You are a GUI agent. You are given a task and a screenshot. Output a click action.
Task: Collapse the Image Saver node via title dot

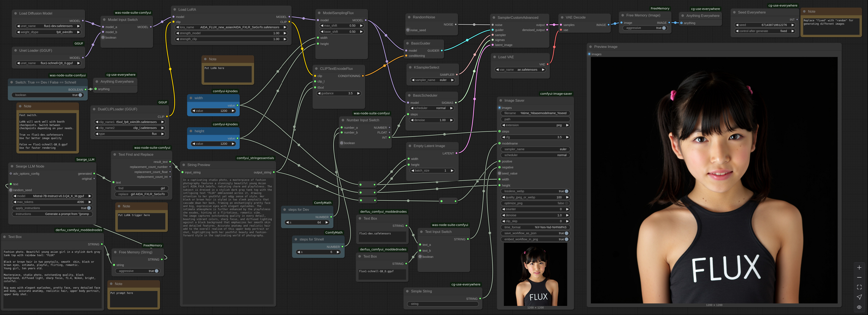click(501, 101)
